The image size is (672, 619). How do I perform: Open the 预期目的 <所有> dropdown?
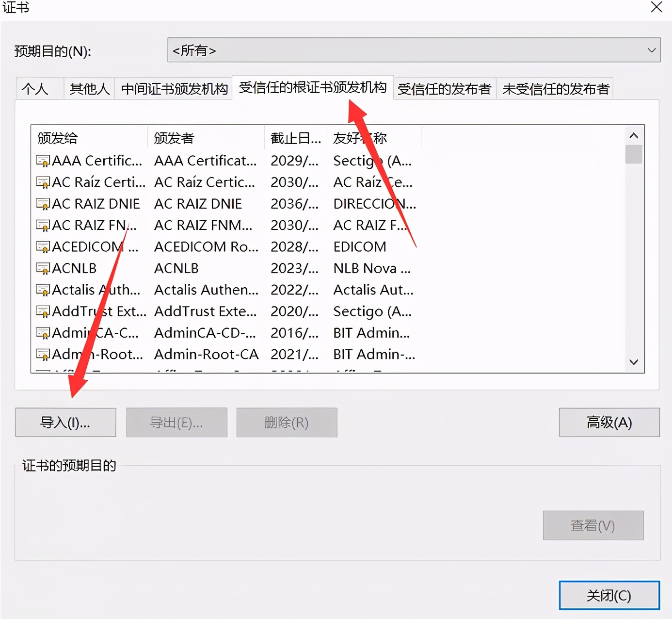click(652, 50)
